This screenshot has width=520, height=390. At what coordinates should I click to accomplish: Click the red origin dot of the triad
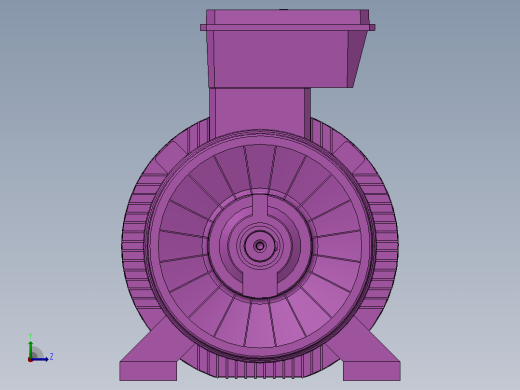30,360
